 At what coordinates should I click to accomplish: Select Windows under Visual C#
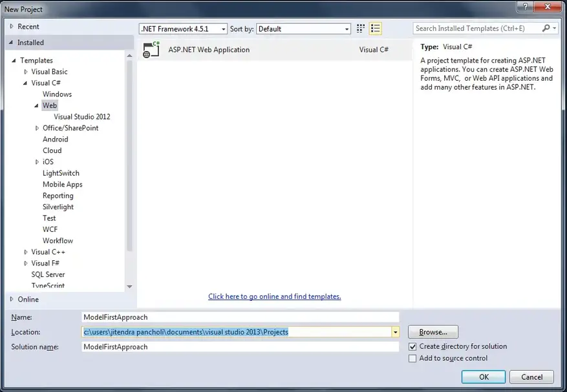coord(57,94)
